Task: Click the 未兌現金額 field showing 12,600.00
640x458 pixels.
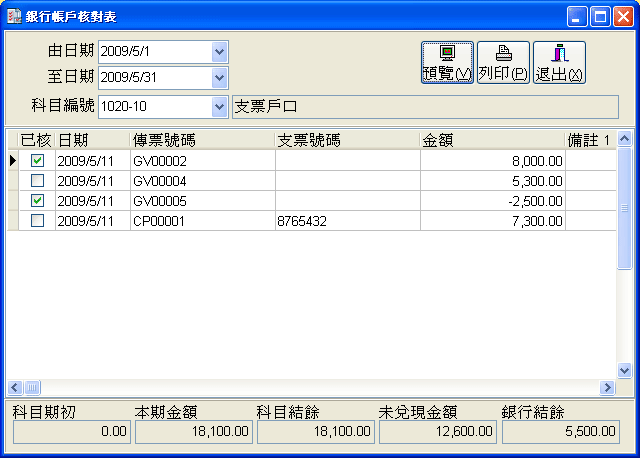Action: 438,431
